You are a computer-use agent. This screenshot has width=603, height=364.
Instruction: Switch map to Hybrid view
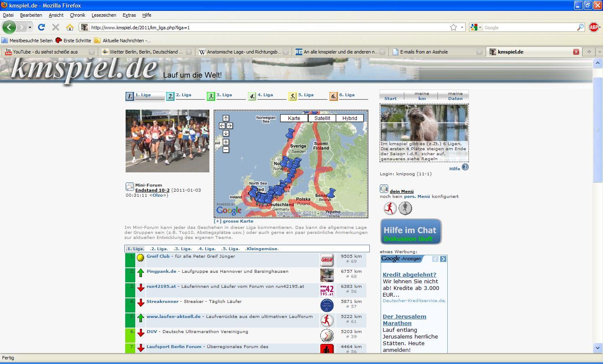click(350, 118)
